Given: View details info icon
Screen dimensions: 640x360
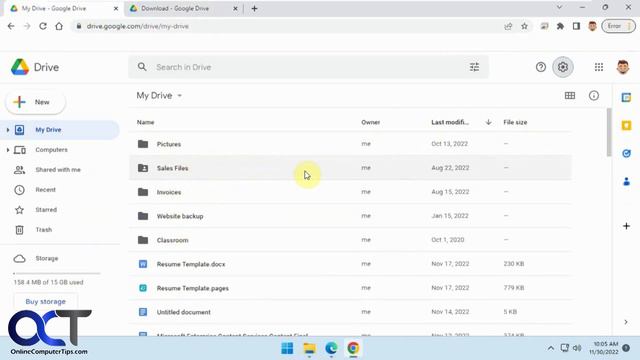Looking at the screenshot, I should coord(594,96).
